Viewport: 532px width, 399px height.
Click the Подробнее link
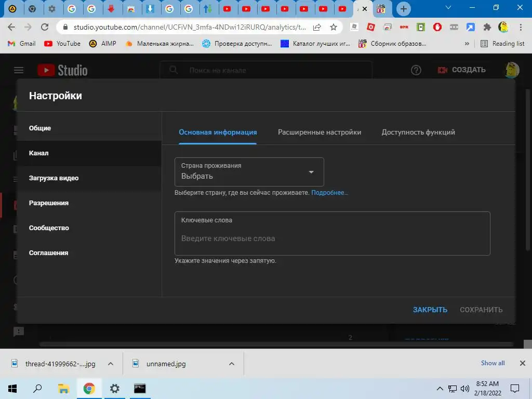[x=329, y=193]
